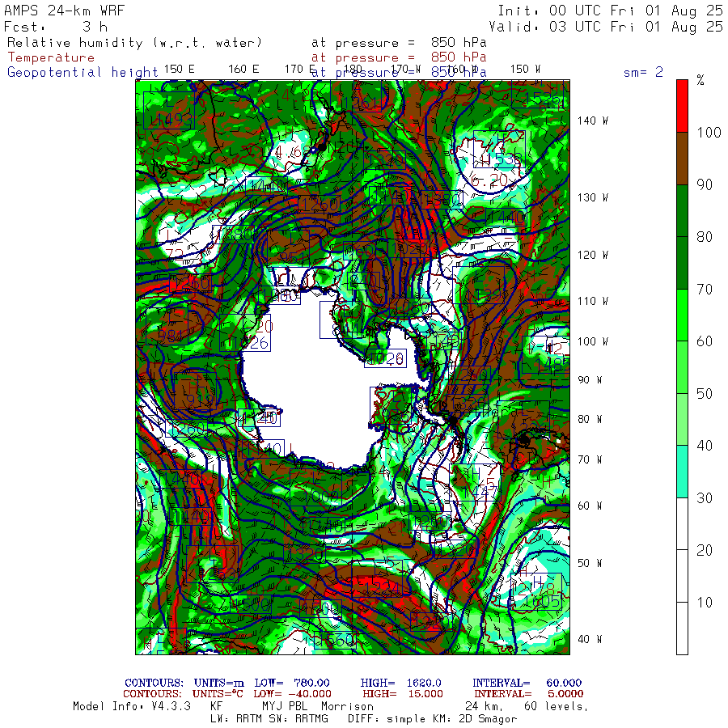
Task: Click the 'Valid: 03 UTC Fri 01 Aug 25' line
Action: tap(605, 27)
